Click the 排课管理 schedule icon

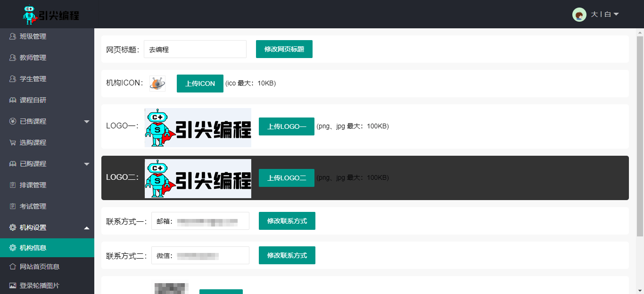[13, 185]
